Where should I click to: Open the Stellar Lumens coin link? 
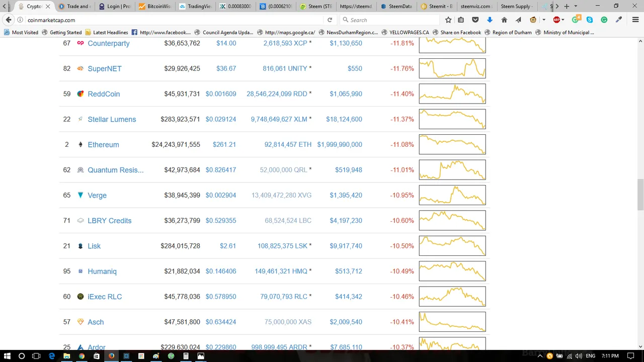[112, 119]
